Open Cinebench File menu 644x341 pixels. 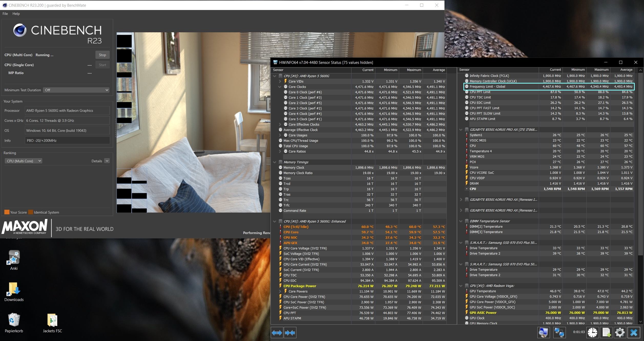click(x=5, y=14)
